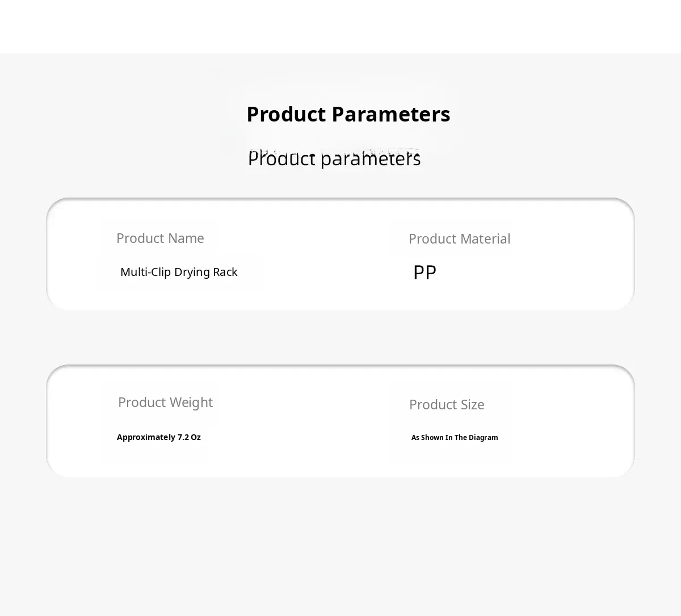Click "7.2 Oz" in the weight value

[x=189, y=437]
